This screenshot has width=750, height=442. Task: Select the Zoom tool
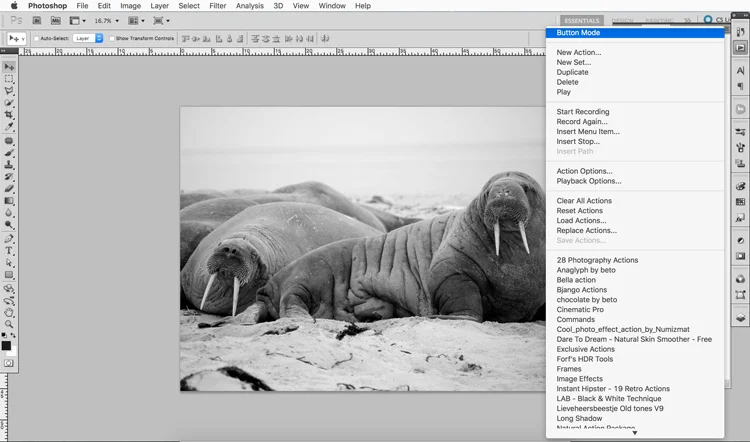point(9,324)
